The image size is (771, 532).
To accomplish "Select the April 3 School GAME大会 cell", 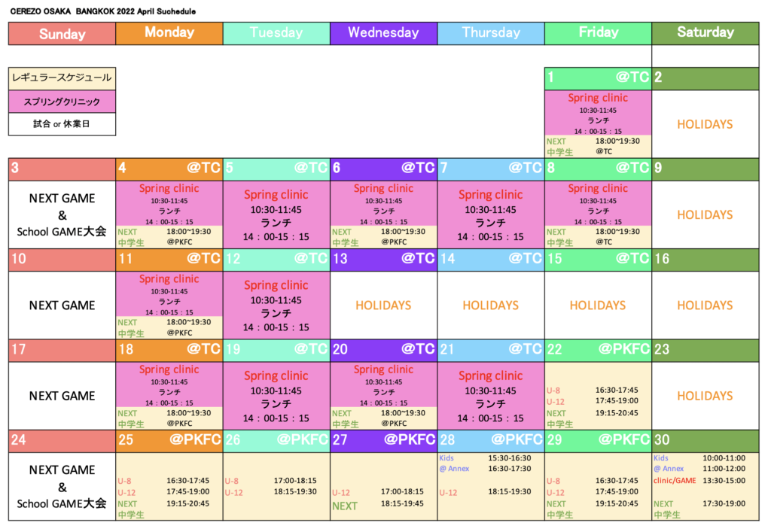I will pyautogui.click(x=62, y=214).
